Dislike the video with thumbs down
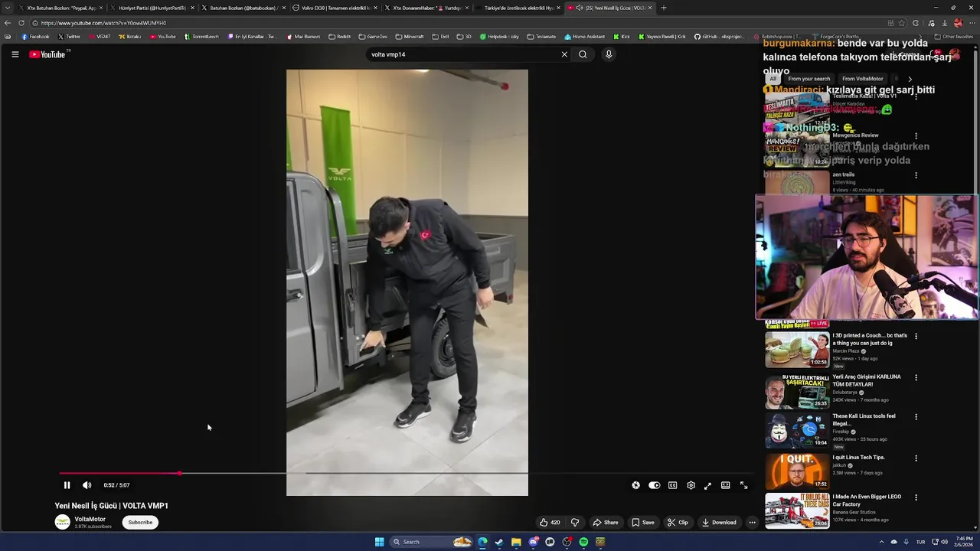 pos(575,523)
